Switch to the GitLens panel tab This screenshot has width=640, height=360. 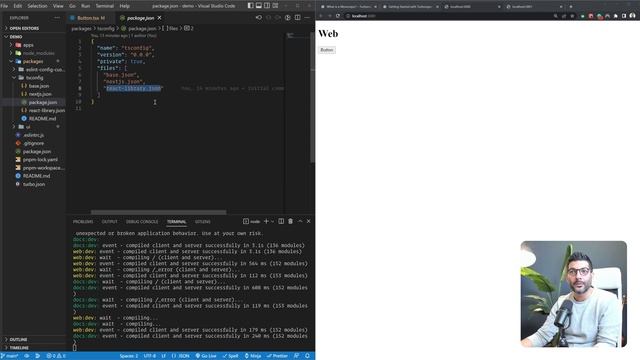pyautogui.click(x=202, y=222)
